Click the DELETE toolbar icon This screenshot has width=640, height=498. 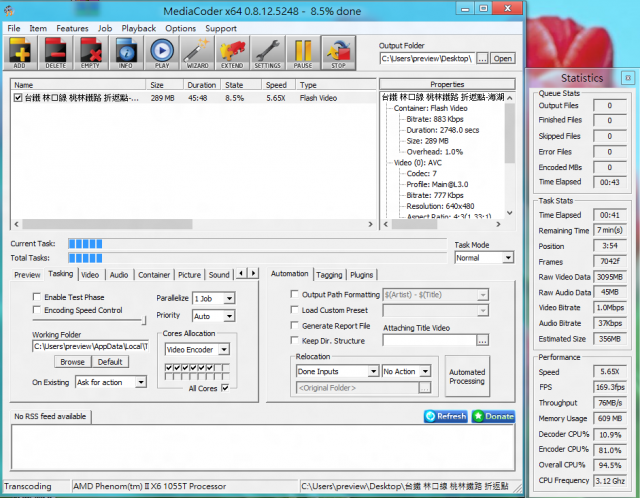tap(56, 51)
